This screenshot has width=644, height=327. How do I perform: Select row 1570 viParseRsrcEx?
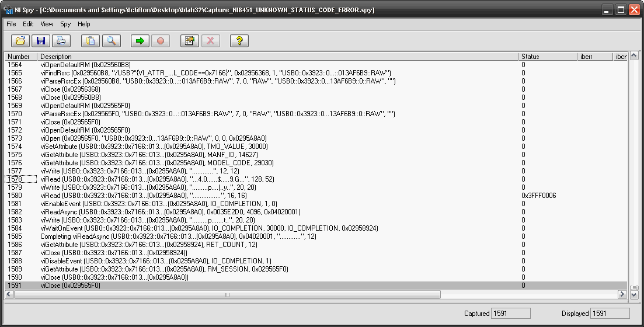pyautogui.click(x=316, y=114)
